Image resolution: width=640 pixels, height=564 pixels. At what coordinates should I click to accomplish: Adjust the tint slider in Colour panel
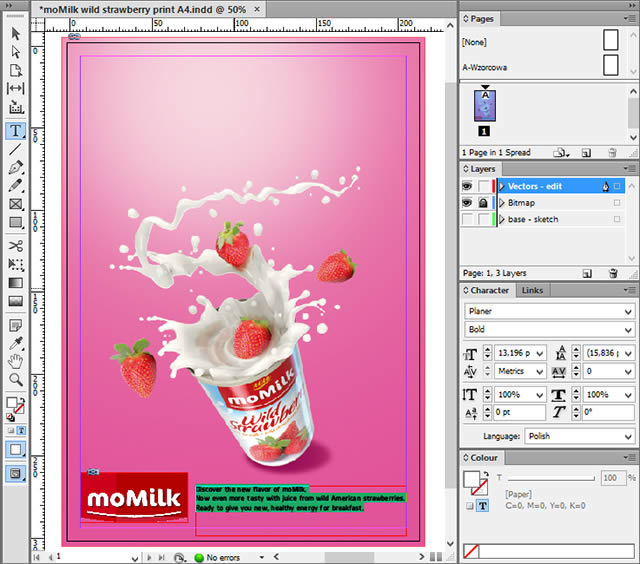pos(551,478)
